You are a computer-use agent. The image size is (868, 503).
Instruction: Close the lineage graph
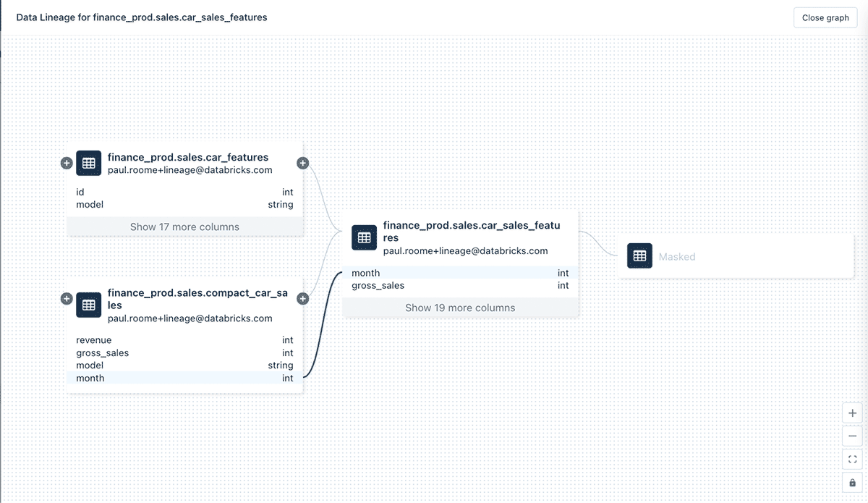pos(825,17)
